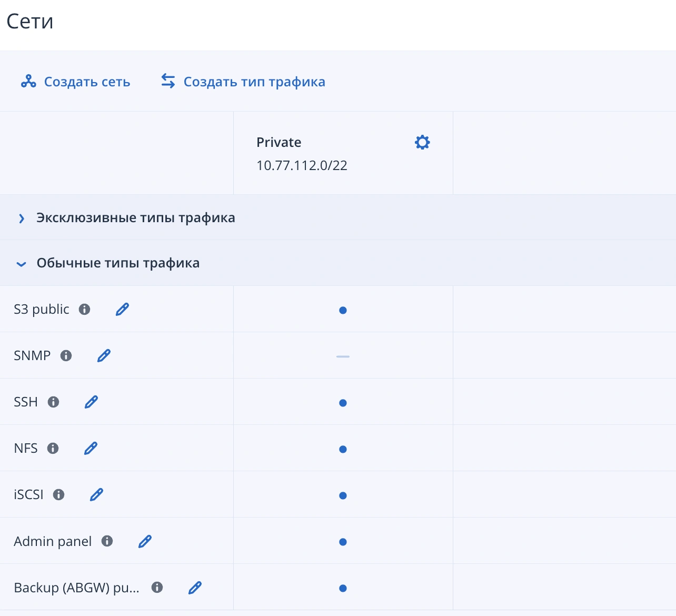The height and width of the screenshot is (616, 676).
Task: Toggle S3 public for Private network
Action: [343, 311]
